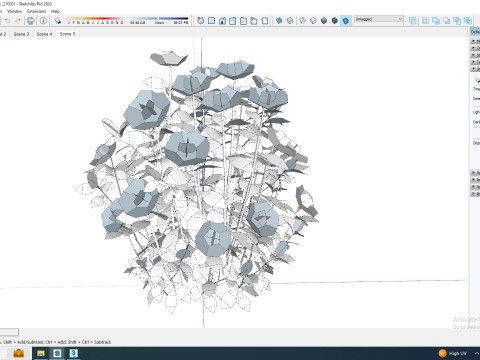Open the Untagged tag dropdown

pos(379,19)
